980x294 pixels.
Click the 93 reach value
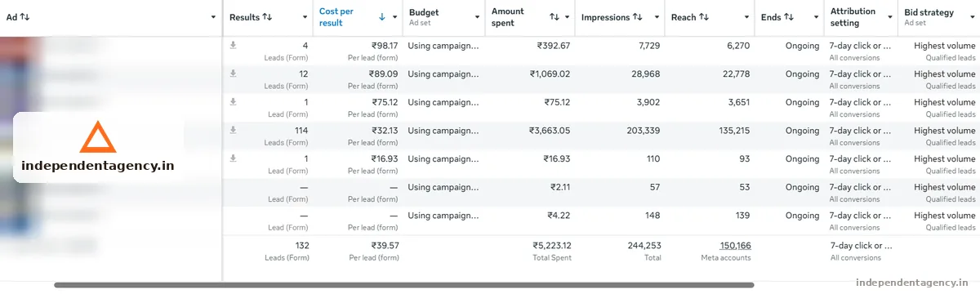click(744, 159)
